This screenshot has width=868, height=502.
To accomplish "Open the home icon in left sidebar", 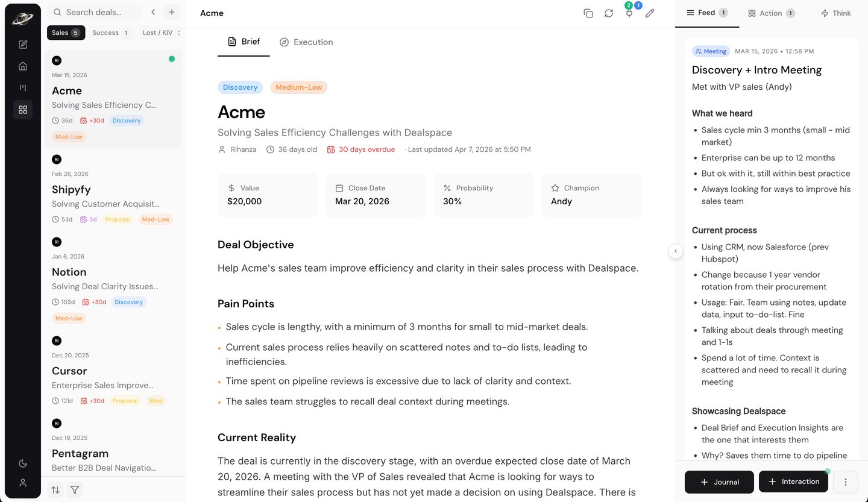I will [23, 66].
